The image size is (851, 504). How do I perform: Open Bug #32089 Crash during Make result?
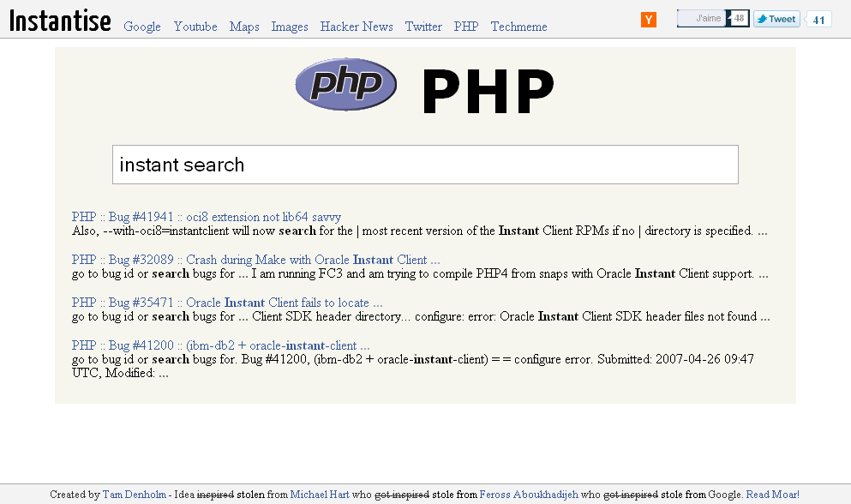point(255,260)
